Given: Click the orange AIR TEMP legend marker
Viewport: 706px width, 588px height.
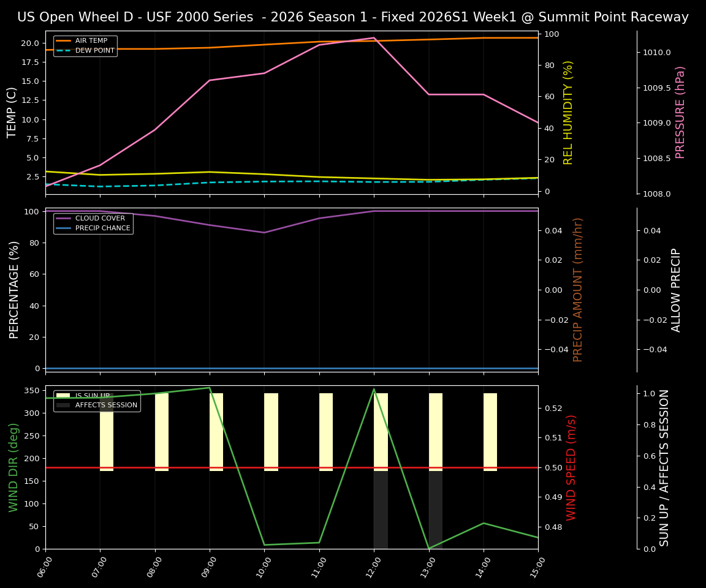Looking at the screenshot, I should click(62, 40).
